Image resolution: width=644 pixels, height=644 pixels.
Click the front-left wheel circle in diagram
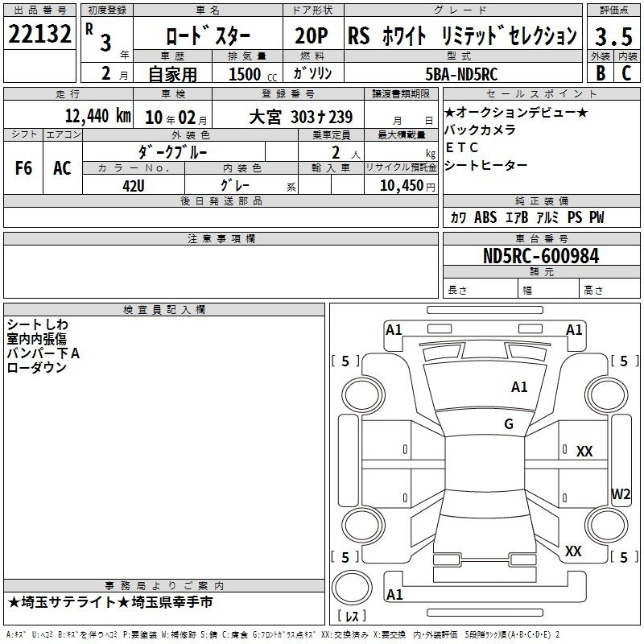[363, 395]
